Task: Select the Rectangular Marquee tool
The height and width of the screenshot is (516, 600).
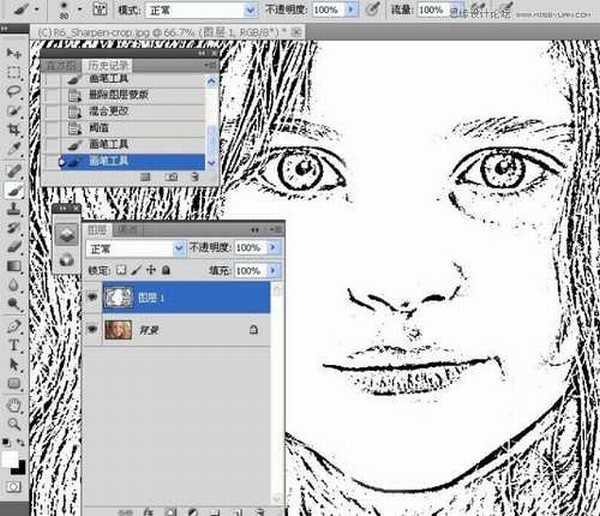Action: [14, 73]
